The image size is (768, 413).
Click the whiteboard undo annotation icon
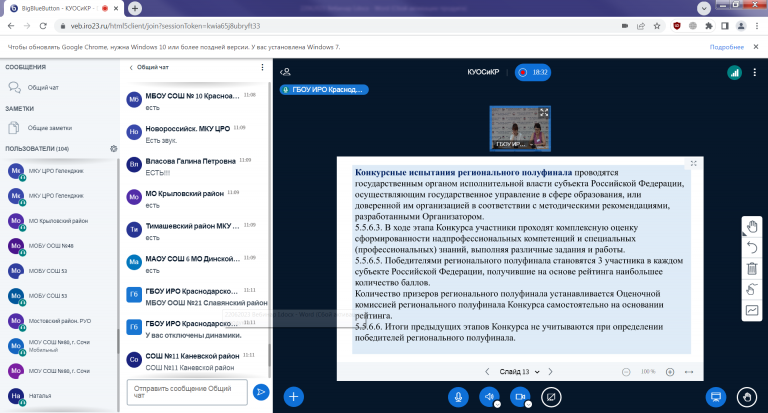(752, 247)
